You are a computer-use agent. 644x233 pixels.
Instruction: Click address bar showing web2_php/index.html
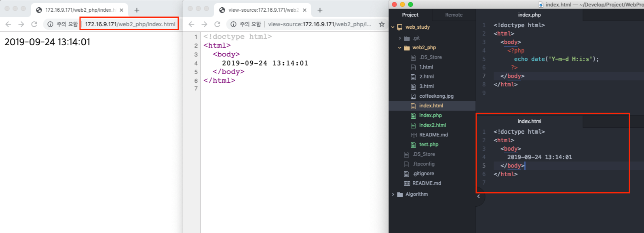point(130,24)
